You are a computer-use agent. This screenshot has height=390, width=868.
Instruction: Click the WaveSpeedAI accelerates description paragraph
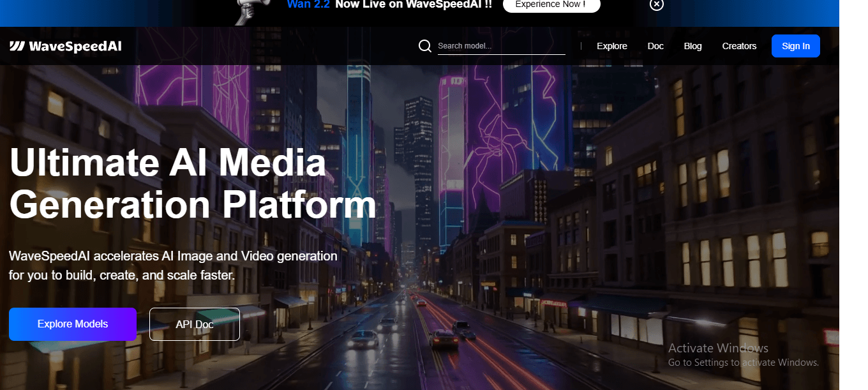[x=173, y=266]
